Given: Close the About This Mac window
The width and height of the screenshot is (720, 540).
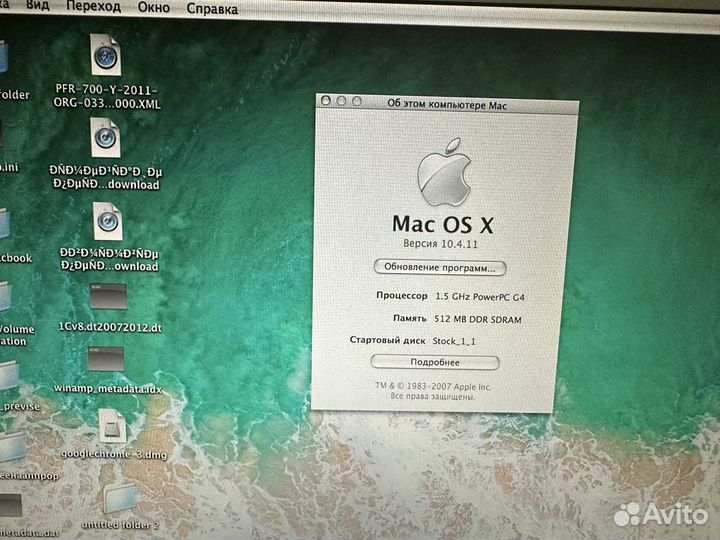Looking at the screenshot, I should click(326, 100).
